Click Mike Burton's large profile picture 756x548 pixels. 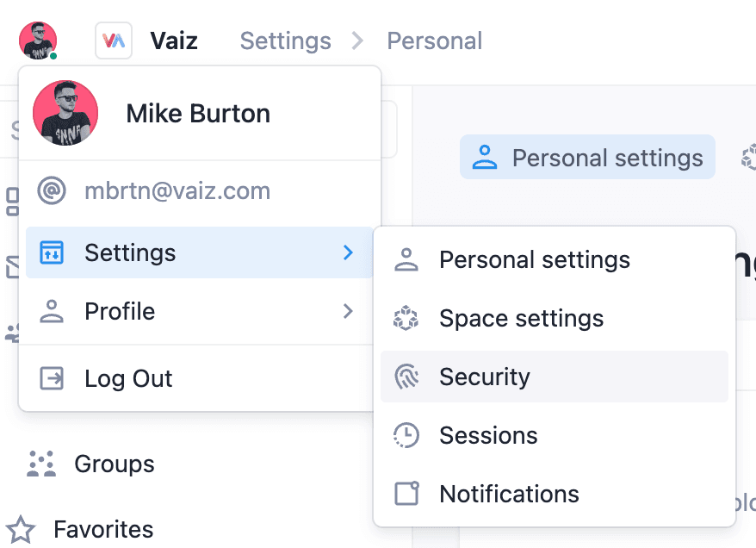tap(65, 114)
